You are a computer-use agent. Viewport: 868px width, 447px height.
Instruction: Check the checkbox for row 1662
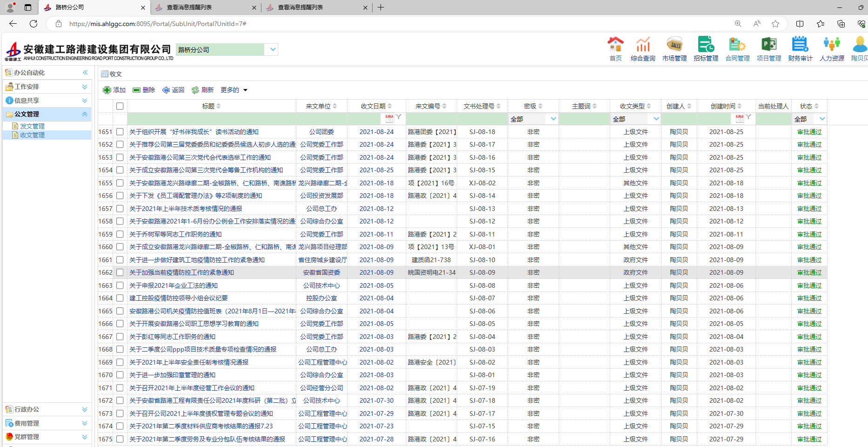point(120,272)
